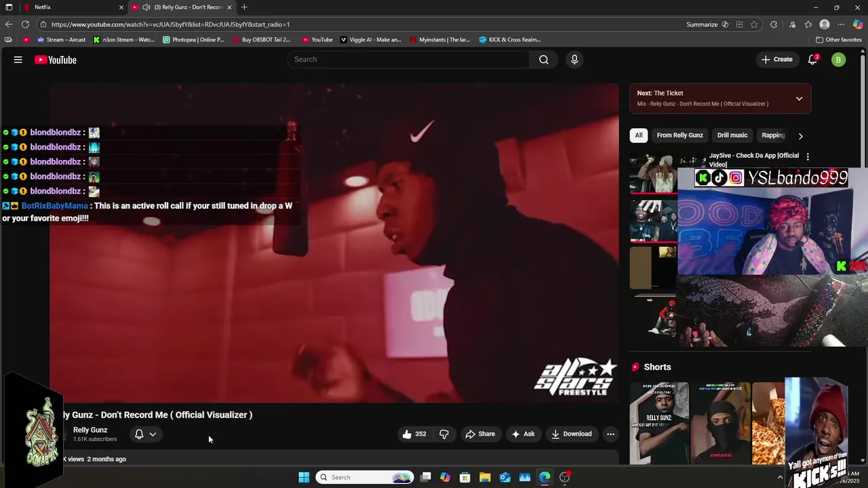This screenshot has height=488, width=868.
Task: Open tab actions menu icon
Action: [9, 7]
